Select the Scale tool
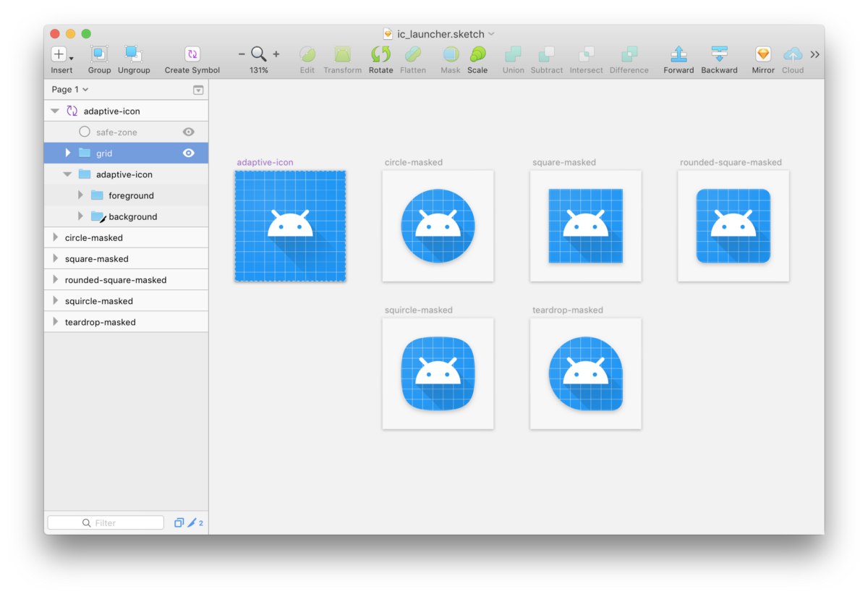The width and height of the screenshot is (868, 597). coord(477,54)
